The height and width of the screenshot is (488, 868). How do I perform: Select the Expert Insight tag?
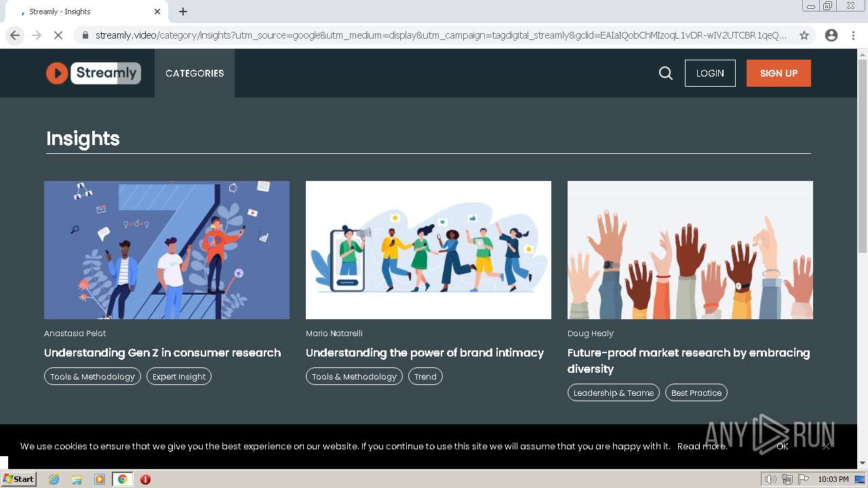coord(179,376)
